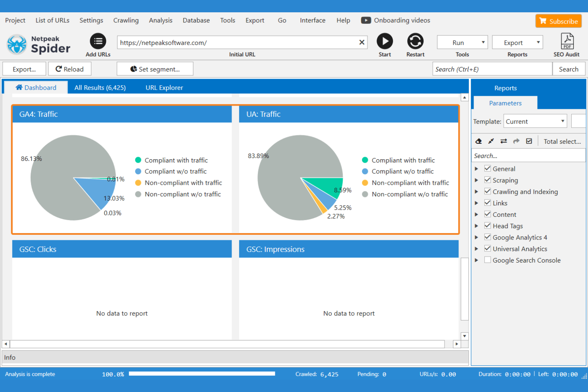This screenshot has height=392, width=588.
Task: Click the Netpeak Spider logo
Action: (x=39, y=44)
